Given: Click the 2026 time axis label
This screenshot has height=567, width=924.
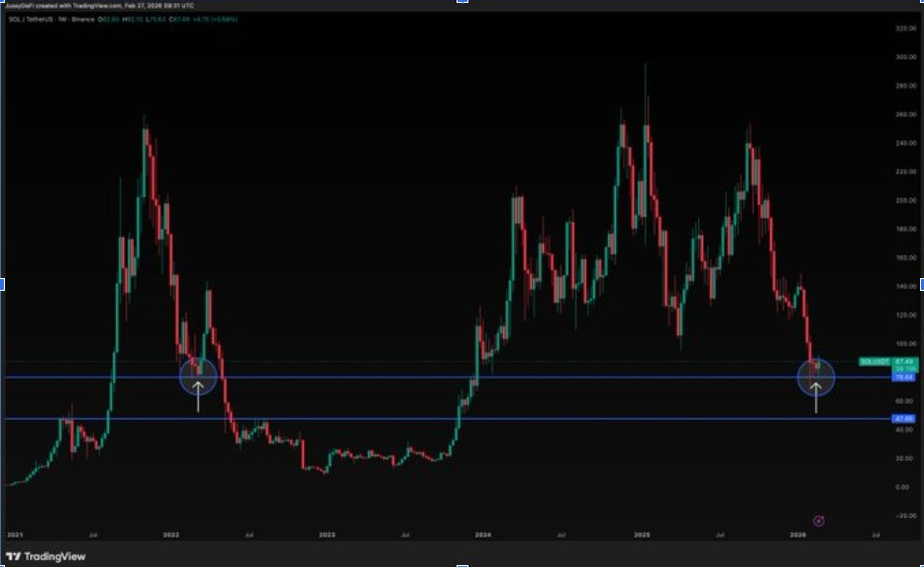Looking at the screenshot, I should (x=798, y=535).
